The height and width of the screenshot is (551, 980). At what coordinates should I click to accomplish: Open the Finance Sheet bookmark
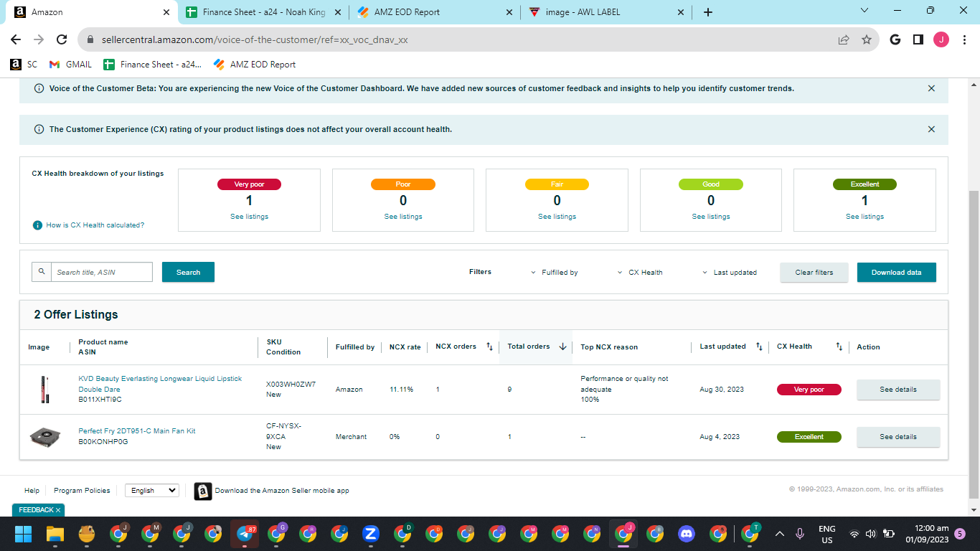click(153, 65)
